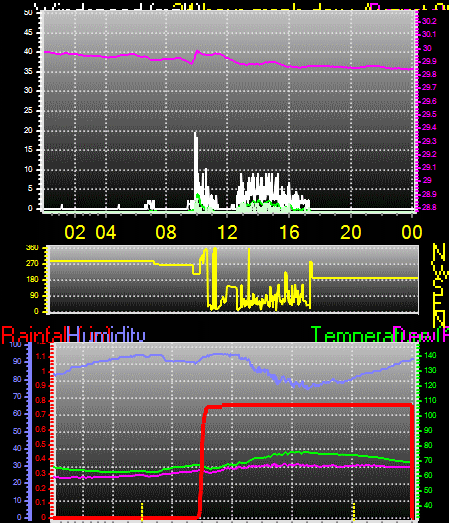Click the "29.1" value on magenta pressure axis
Screen dimensions: 449x523
coord(429,167)
